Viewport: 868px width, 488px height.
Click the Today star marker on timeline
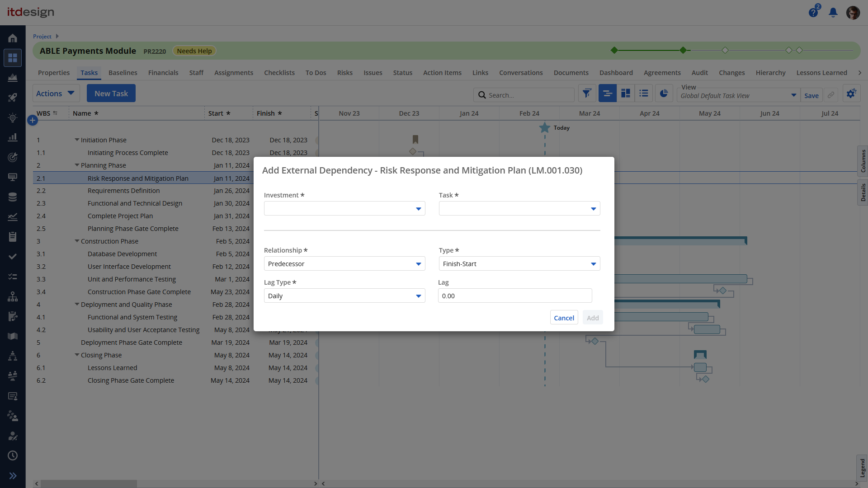[545, 128]
